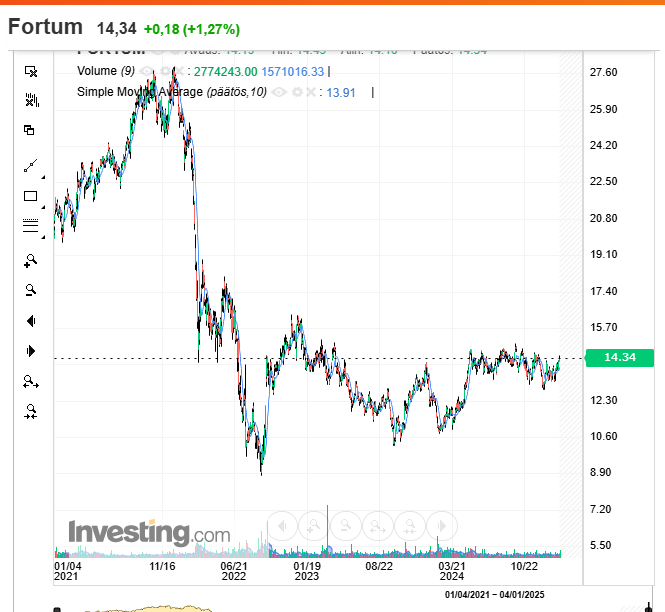
Task: Click the 10/22 time axis label
Action: (x=524, y=566)
